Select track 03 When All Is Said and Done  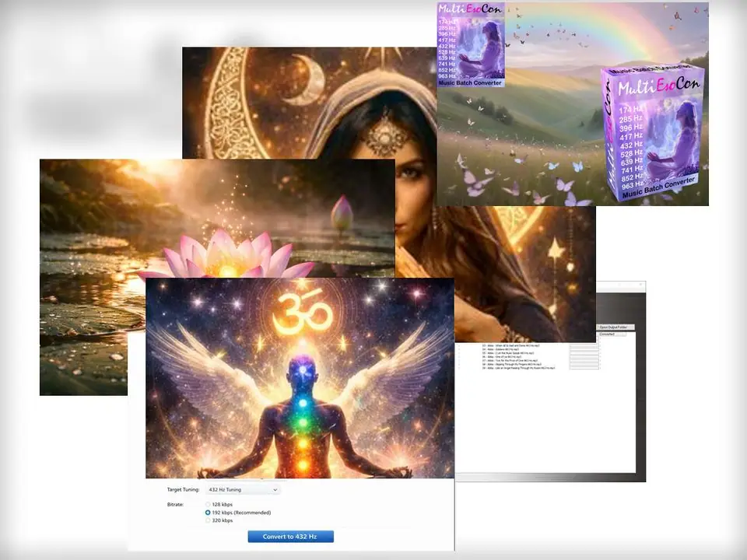tap(511, 345)
